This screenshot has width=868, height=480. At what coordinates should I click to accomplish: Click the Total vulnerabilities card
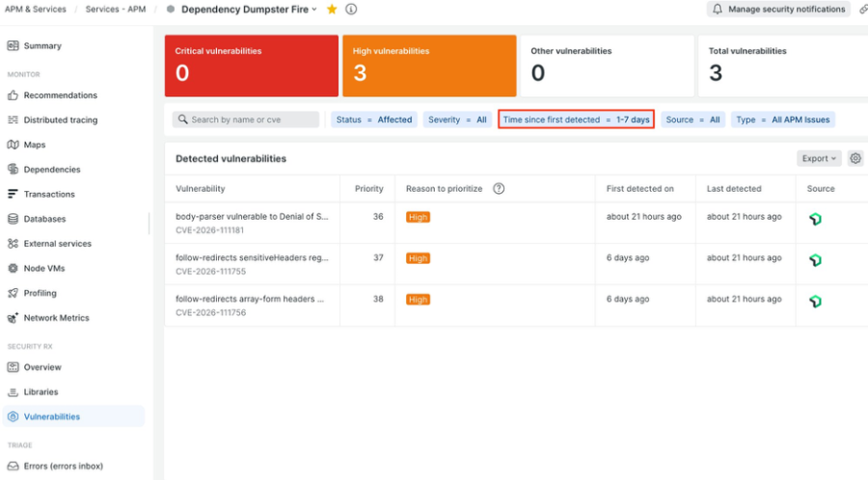[x=783, y=66]
